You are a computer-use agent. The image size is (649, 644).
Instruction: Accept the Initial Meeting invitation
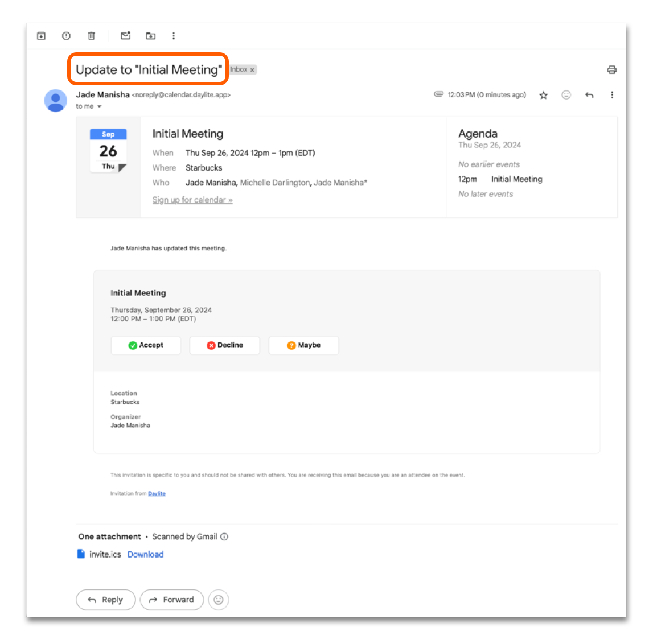point(146,345)
